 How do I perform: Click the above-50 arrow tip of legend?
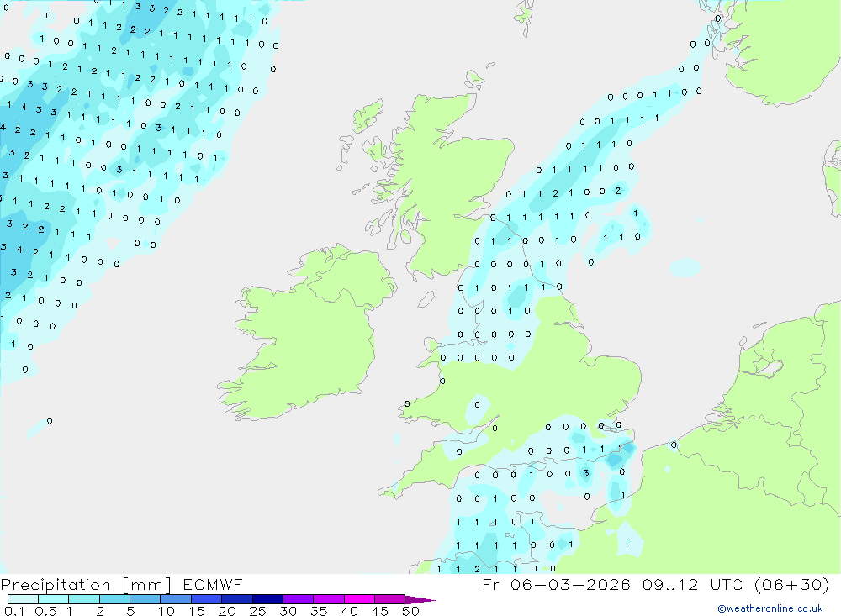pos(420,600)
